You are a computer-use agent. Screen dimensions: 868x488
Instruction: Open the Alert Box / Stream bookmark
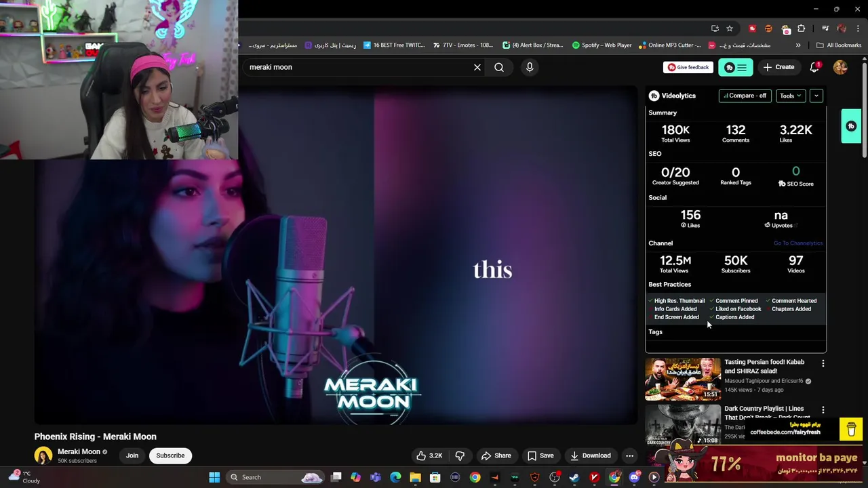click(533, 45)
